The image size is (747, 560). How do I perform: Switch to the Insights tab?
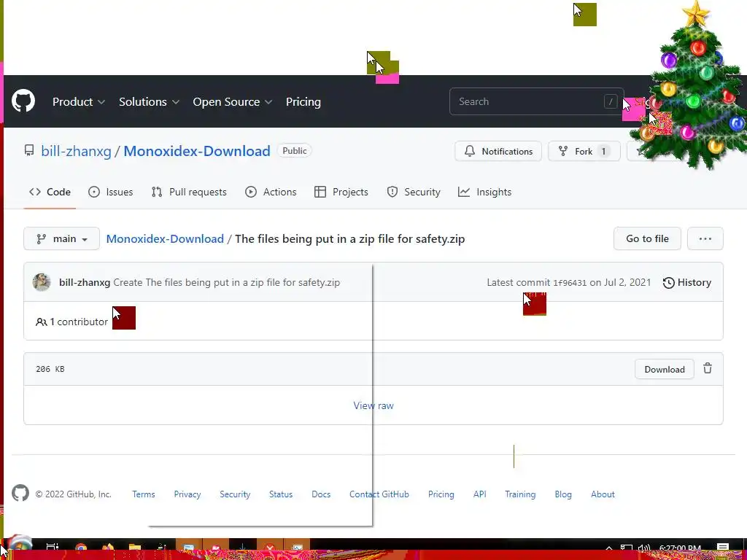pyautogui.click(x=484, y=192)
